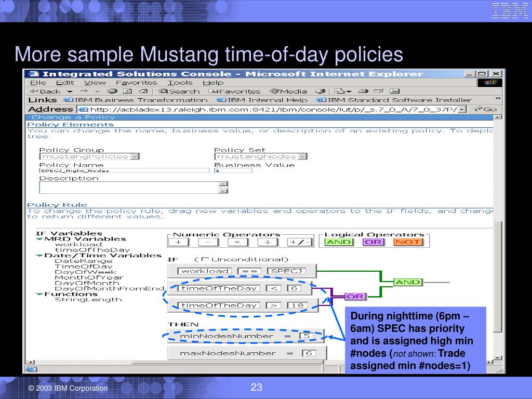Click the minNodesNumber value 5 field
Screen dimensions: 532x399
[x=307, y=336]
